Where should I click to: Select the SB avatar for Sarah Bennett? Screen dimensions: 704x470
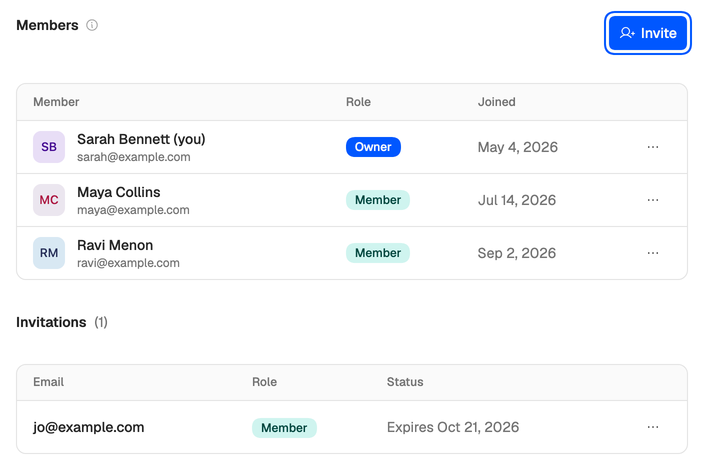(x=49, y=147)
